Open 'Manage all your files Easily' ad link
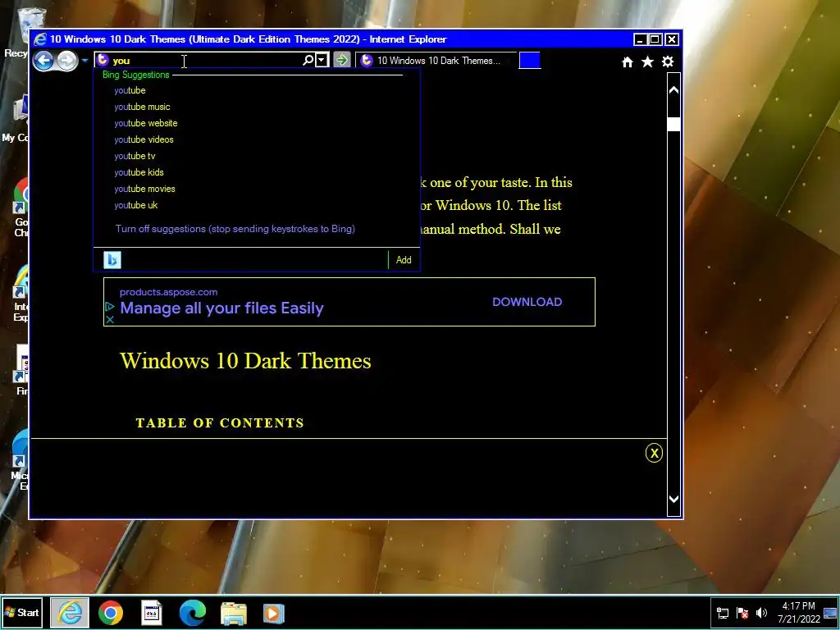840x630 pixels. 221,308
